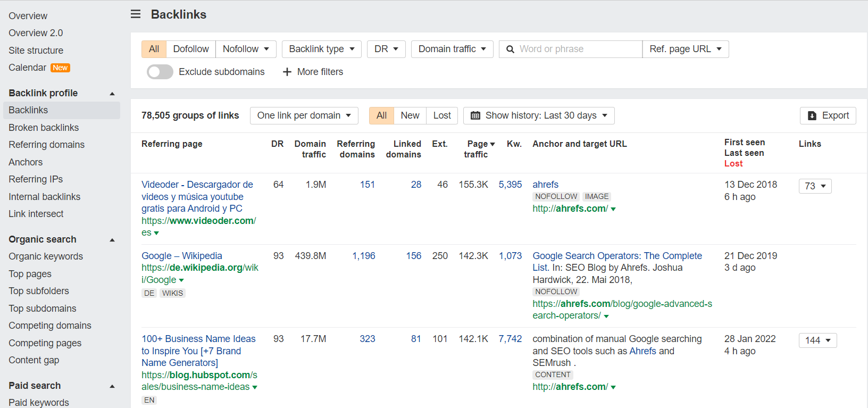
Task: Expand de.wikipedia.org URL caret
Action: 181,280
